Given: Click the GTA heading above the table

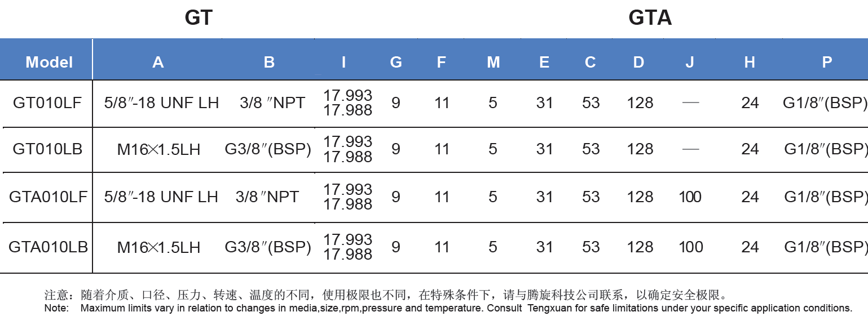Looking at the screenshot, I should click(650, 18).
